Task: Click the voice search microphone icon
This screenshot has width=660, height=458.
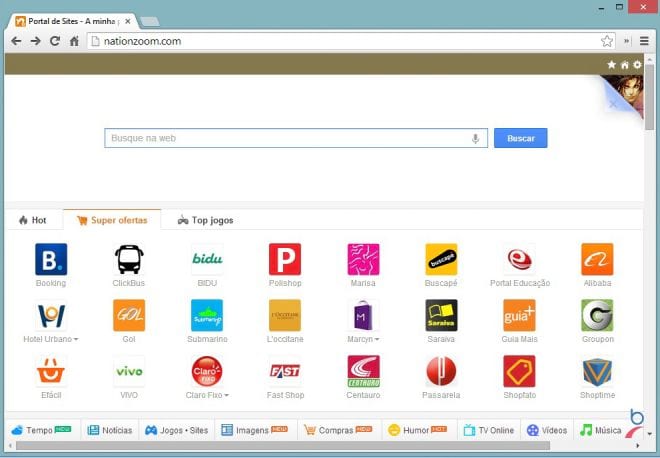Action: pos(475,138)
